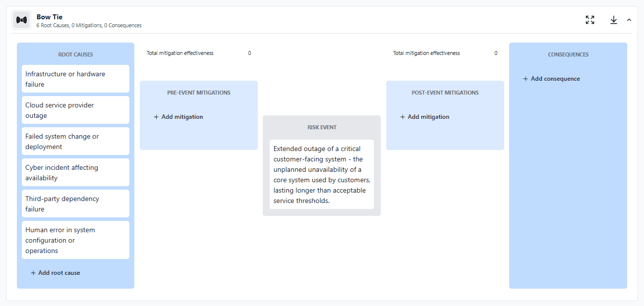Click the plus icon beside Add root cause

(33, 273)
